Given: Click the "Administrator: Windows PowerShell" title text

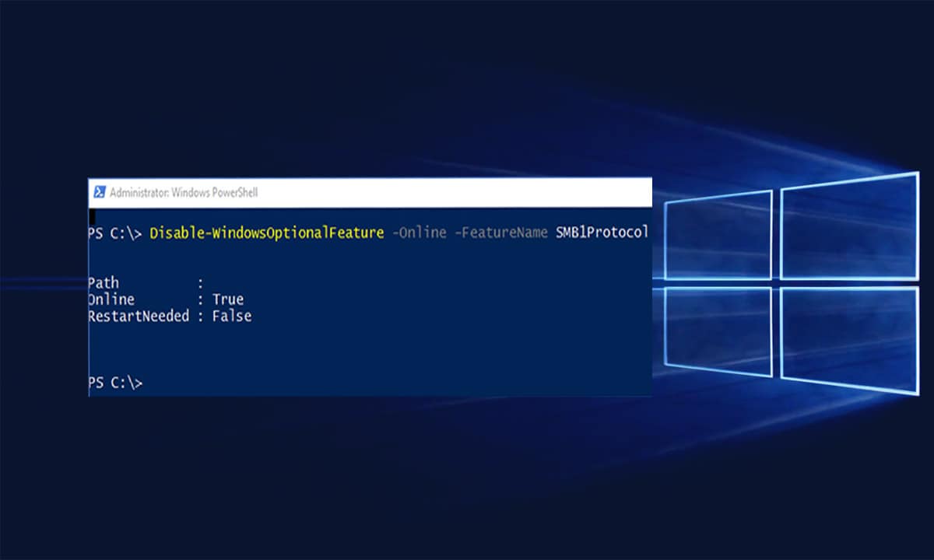Looking at the screenshot, I should (184, 192).
